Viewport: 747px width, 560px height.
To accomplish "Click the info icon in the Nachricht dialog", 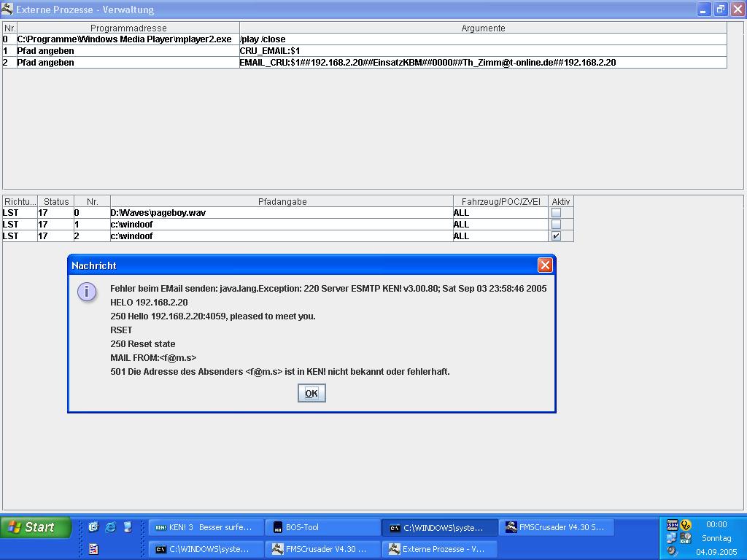I will [x=86, y=292].
